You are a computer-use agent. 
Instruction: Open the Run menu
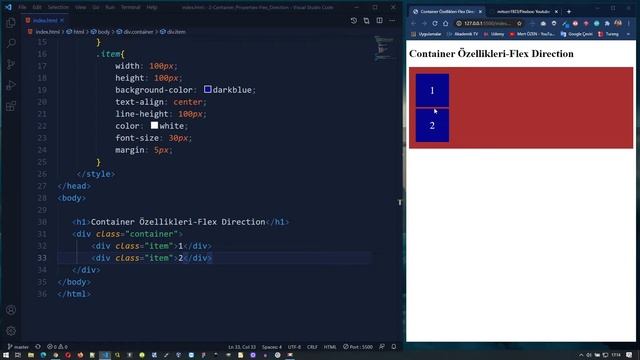click(x=110, y=7)
